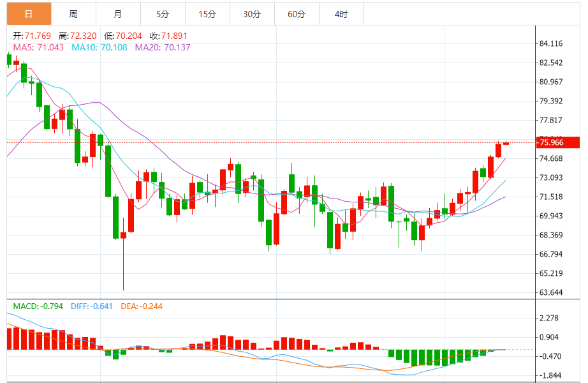Click the MACD: -0.794 readout
This screenshot has width=588, height=383.
click(38, 306)
